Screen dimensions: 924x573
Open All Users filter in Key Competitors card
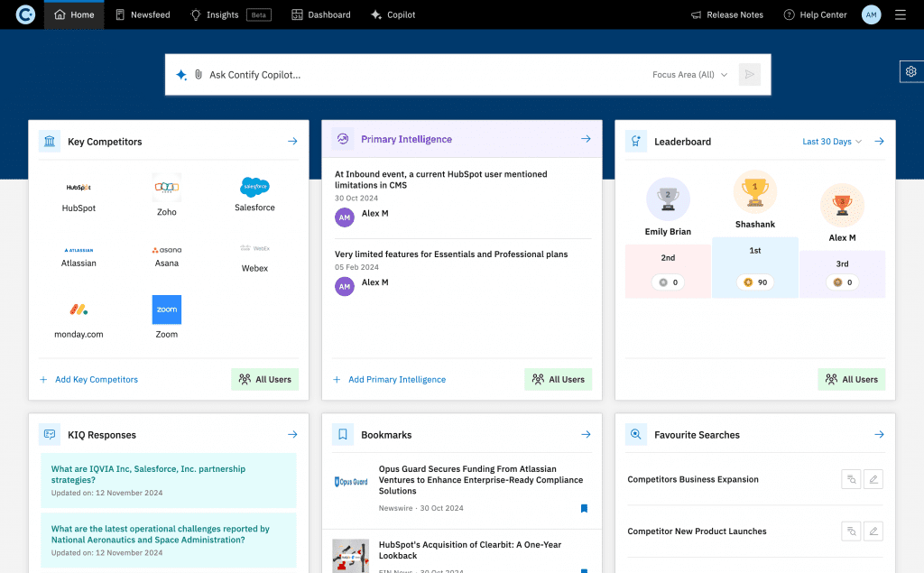[264, 380]
